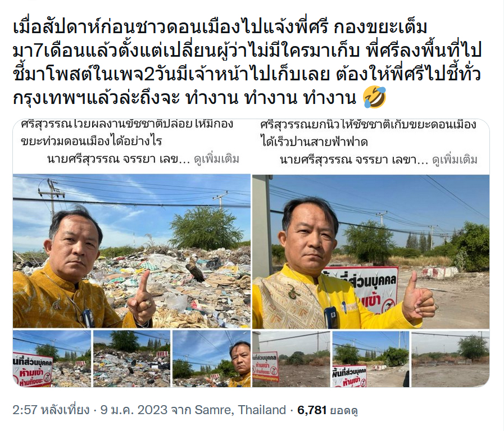
Task: Open thumbnail of garbage pile with tree
Action: (131, 359)
